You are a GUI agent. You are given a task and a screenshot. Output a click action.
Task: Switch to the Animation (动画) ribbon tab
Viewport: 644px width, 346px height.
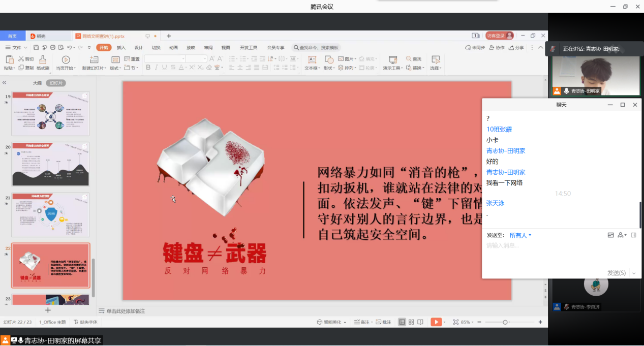pyautogui.click(x=173, y=48)
